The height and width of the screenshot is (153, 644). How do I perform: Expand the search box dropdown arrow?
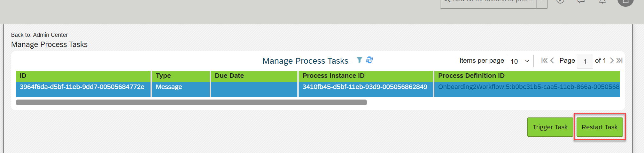[542, 3]
